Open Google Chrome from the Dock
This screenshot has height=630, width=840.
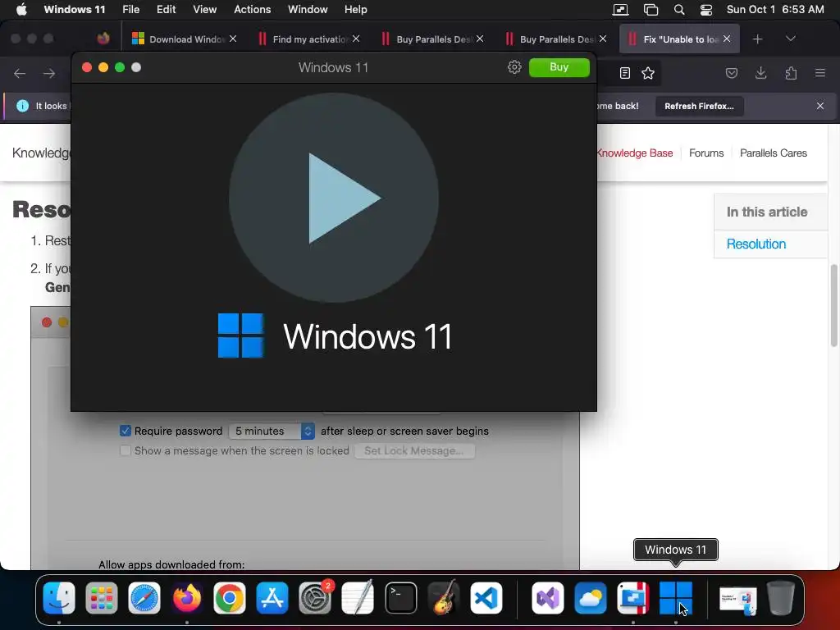tap(230, 598)
